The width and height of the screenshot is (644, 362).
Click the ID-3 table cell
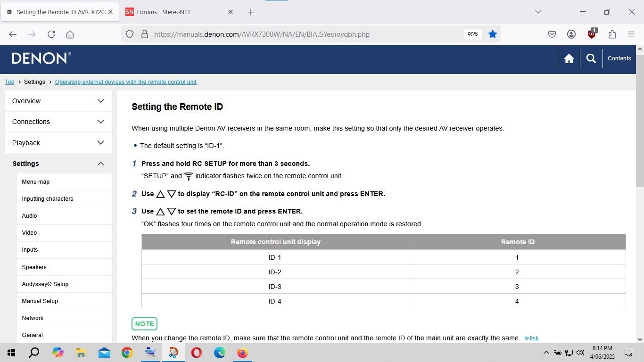(275, 287)
